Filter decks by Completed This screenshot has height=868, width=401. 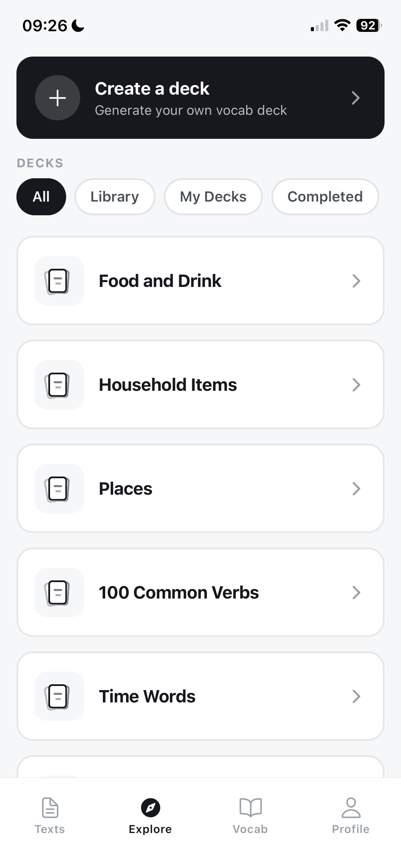point(325,197)
